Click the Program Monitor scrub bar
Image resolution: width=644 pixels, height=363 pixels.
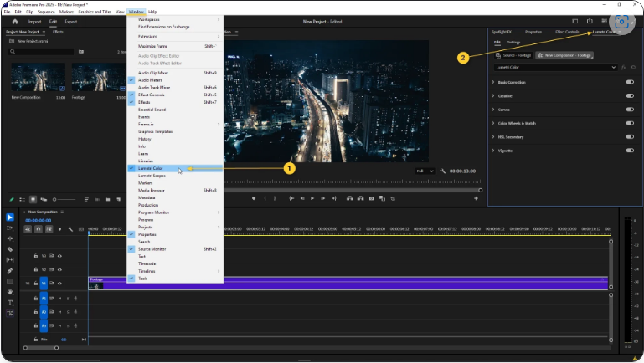353,191
